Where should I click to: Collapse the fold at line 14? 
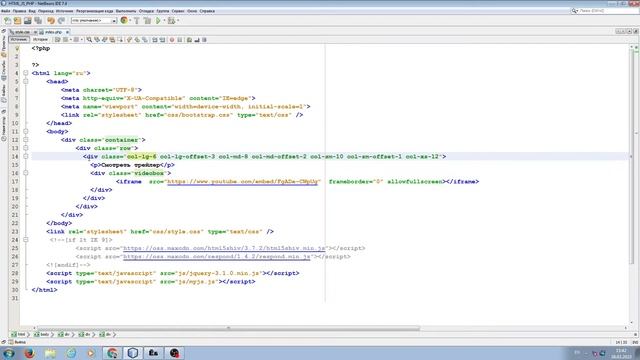(26, 156)
